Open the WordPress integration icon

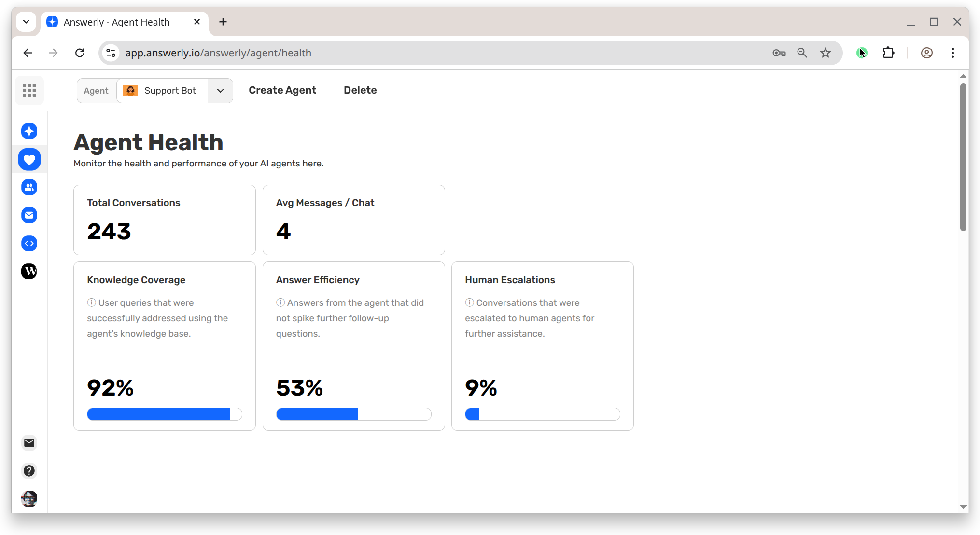point(29,271)
